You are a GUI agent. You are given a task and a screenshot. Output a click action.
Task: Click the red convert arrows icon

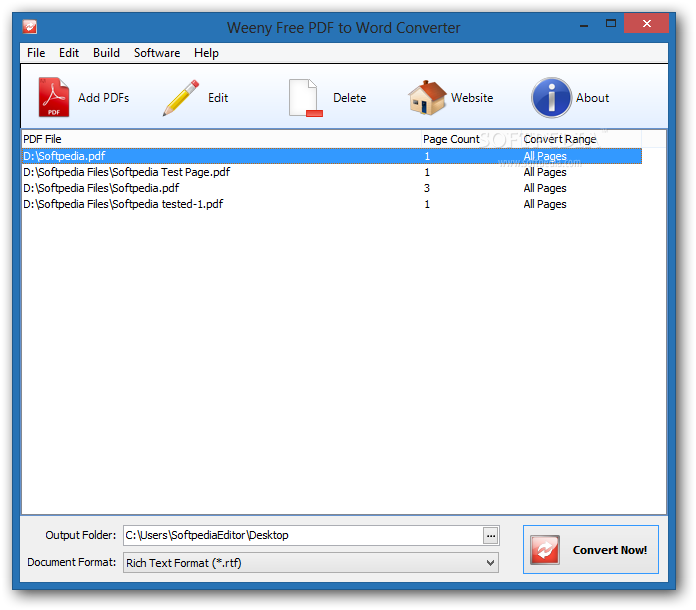[545, 550]
